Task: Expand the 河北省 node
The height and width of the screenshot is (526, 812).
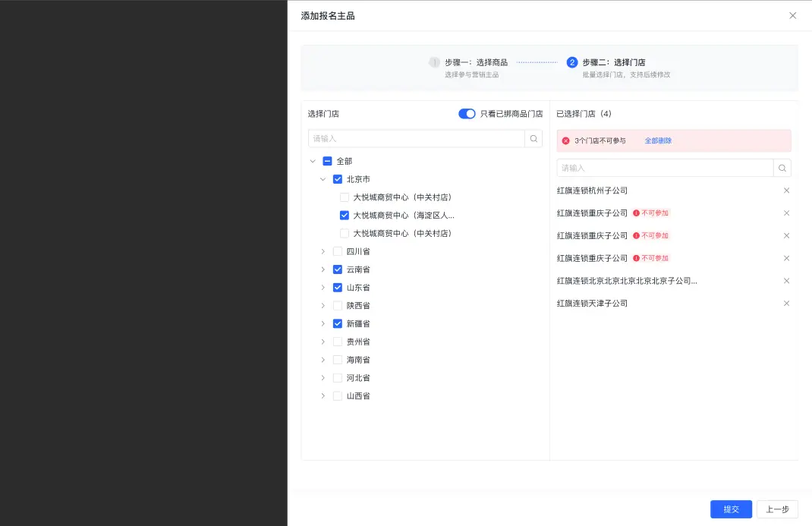Action: point(323,378)
